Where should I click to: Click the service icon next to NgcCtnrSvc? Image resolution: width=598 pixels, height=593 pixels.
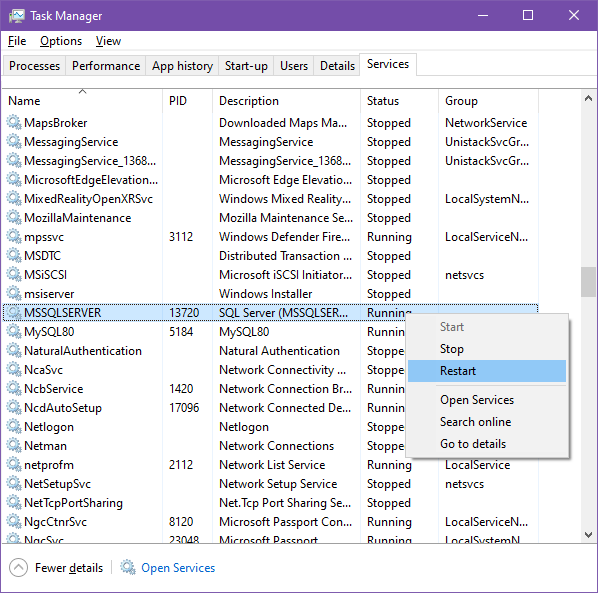coord(14,521)
